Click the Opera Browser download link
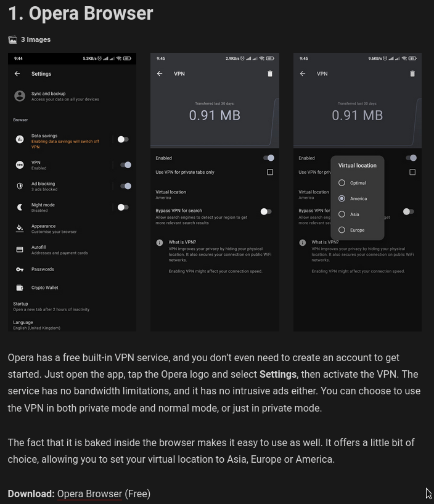Image resolution: width=434 pixels, height=504 pixels. [89, 494]
